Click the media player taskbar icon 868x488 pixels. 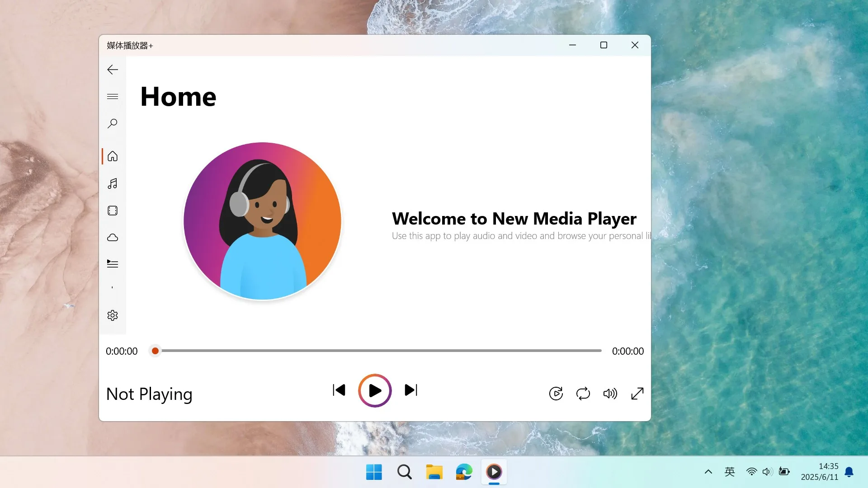click(494, 472)
